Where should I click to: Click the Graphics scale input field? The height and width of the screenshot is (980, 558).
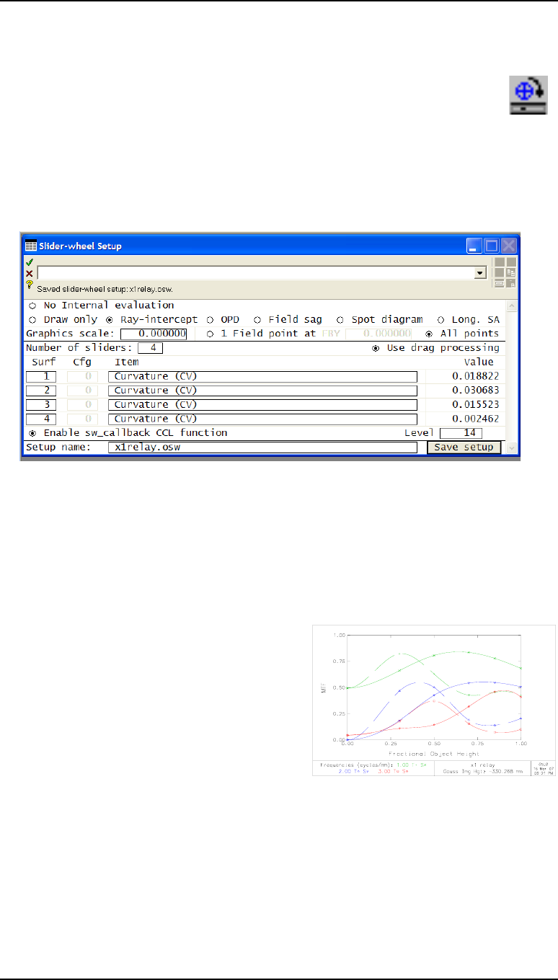[x=154, y=334]
